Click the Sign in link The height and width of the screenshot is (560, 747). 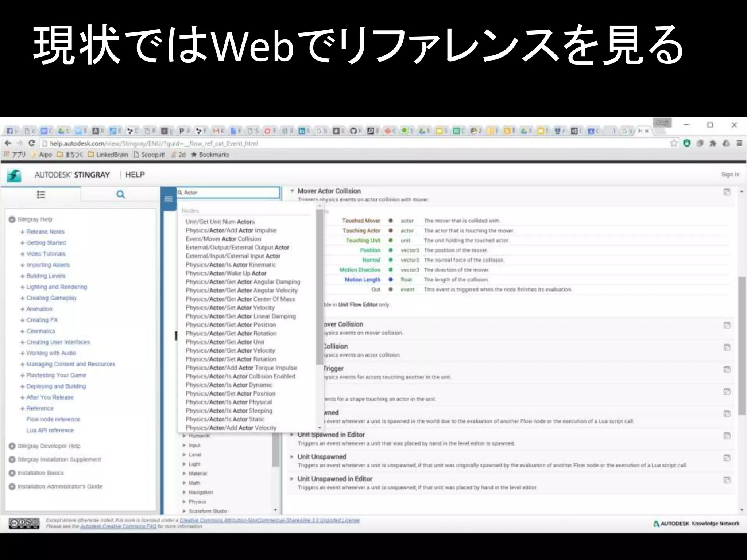(x=730, y=175)
